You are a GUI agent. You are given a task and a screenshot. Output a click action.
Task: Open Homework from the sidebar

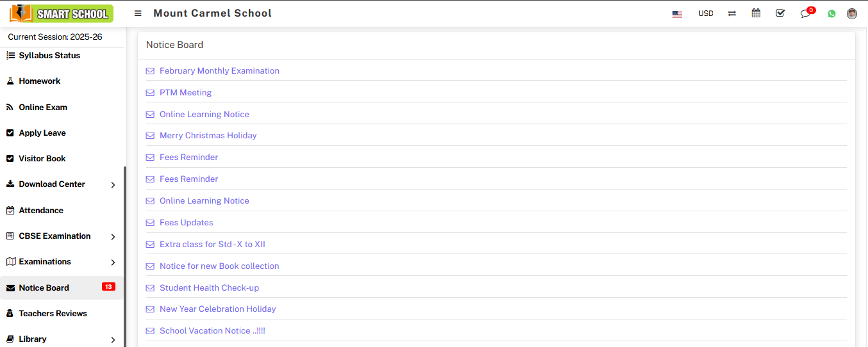pyautogui.click(x=40, y=81)
